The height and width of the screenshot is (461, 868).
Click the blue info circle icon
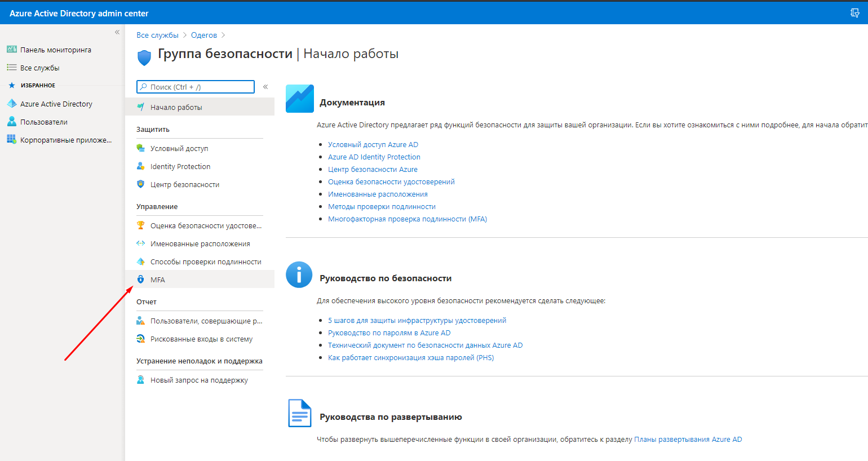[x=299, y=275]
